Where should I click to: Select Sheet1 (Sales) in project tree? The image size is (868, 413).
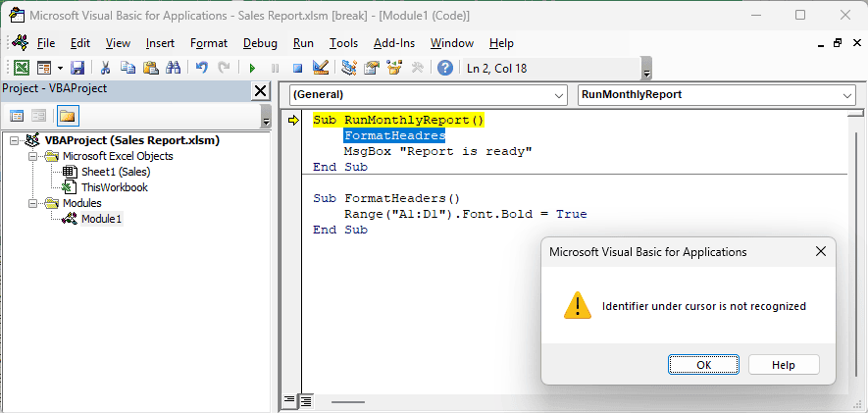pyautogui.click(x=116, y=172)
